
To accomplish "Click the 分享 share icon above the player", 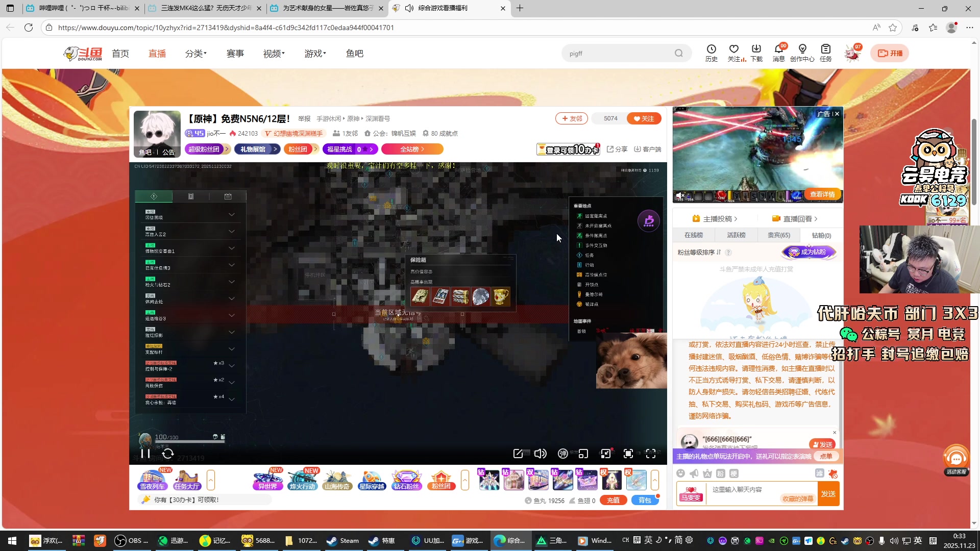I will pos(617,149).
